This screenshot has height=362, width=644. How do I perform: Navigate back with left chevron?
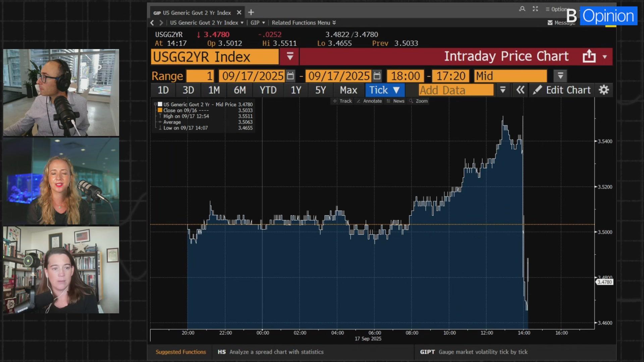tap(152, 23)
